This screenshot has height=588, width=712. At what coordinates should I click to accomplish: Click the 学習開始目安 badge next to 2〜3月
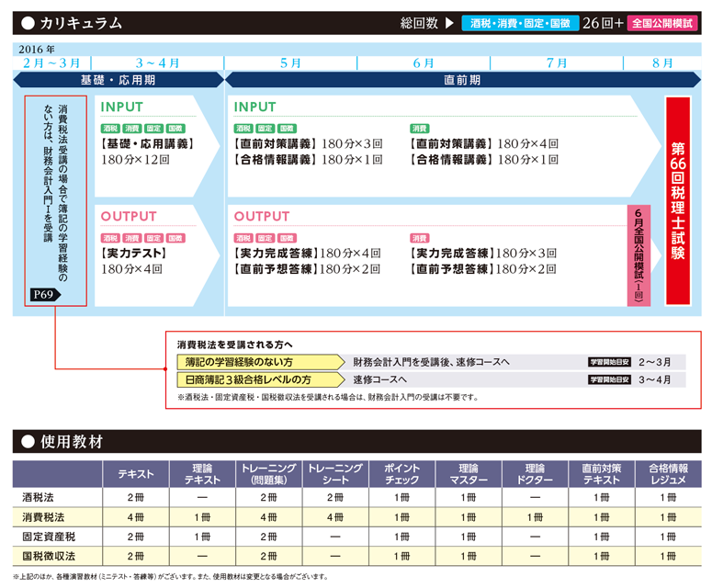click(x=609, y=362)
